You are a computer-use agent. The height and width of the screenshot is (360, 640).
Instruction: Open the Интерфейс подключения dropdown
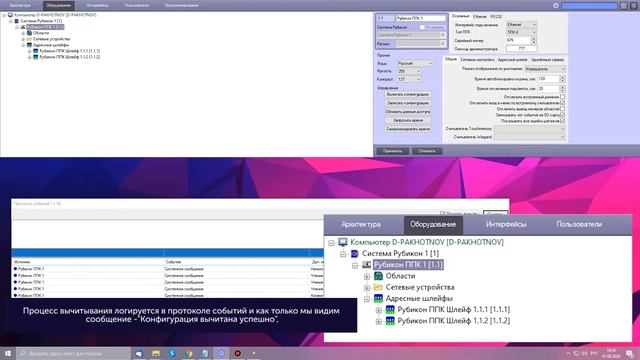point(521,25)
